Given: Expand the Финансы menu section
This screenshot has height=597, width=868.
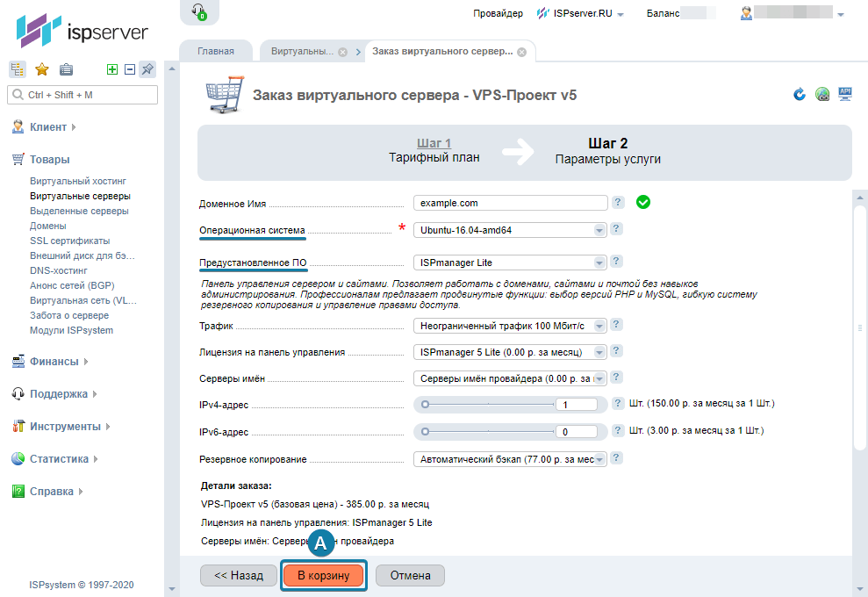Looking at the screenshot, I should click(x=50, y=361).
